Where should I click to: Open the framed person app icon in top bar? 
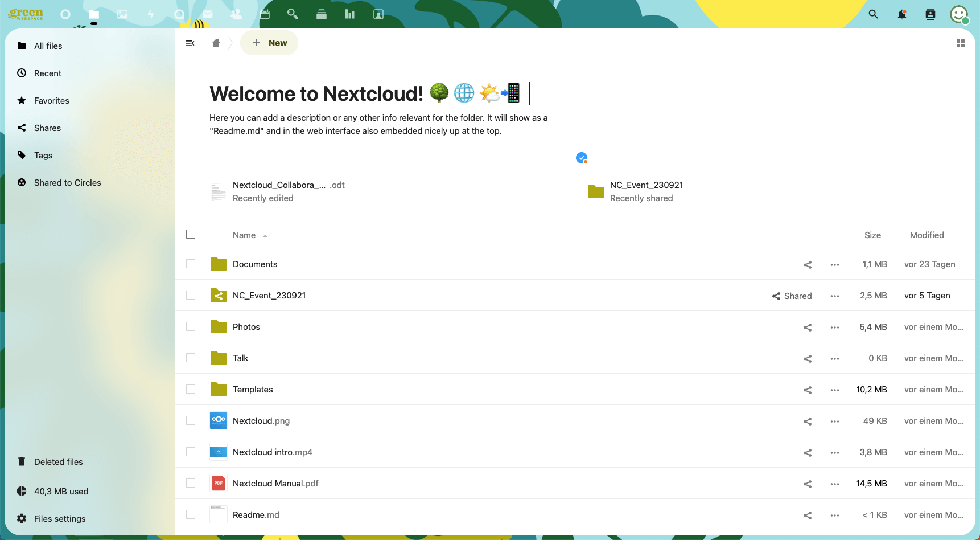click(378, 14)
